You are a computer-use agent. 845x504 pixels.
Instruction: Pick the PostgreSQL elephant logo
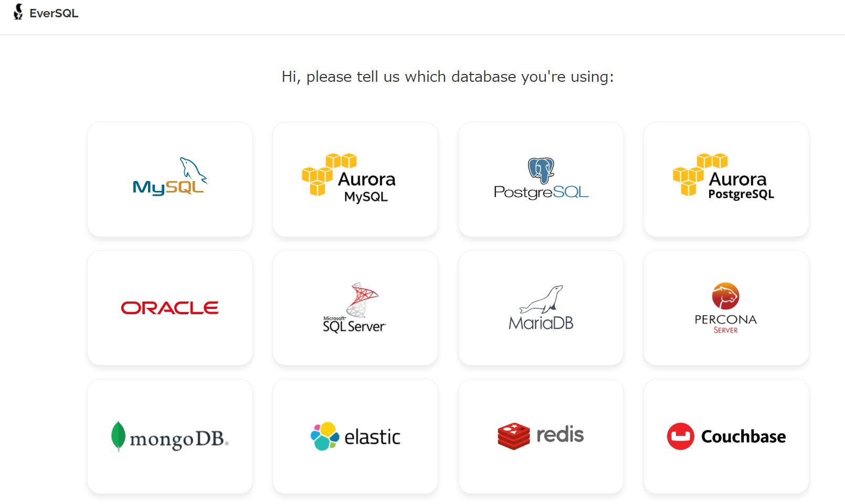[541, 170]
